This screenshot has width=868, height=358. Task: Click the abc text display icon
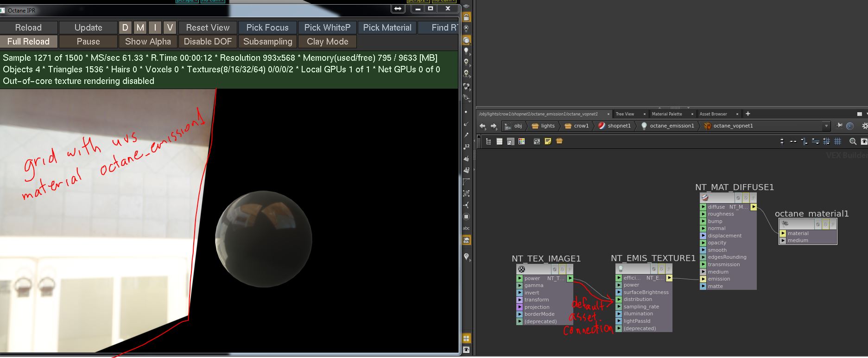pos(467,228)
